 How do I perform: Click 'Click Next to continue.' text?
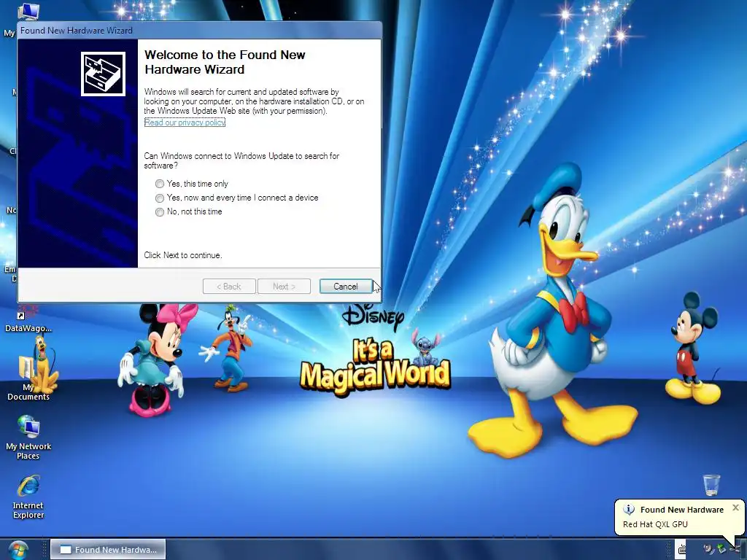(183, 255)
